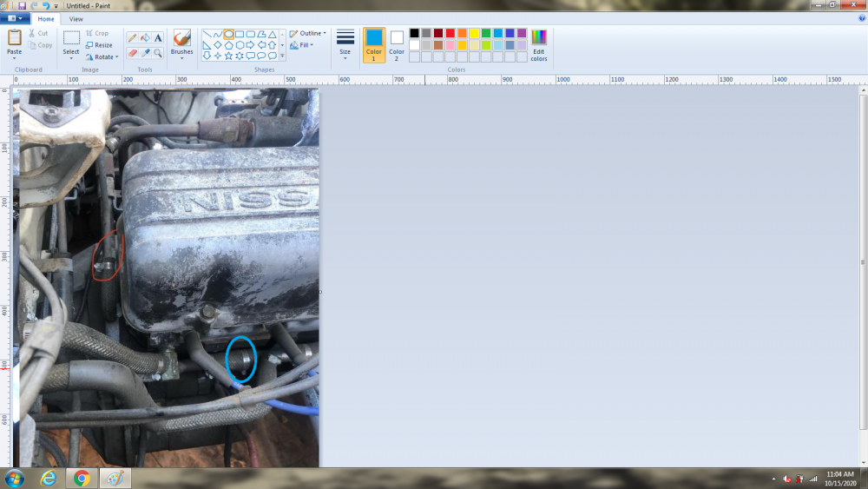868x489 pixels.
Task: Choose the Hexagon shape
Action: tap(240, 45)
